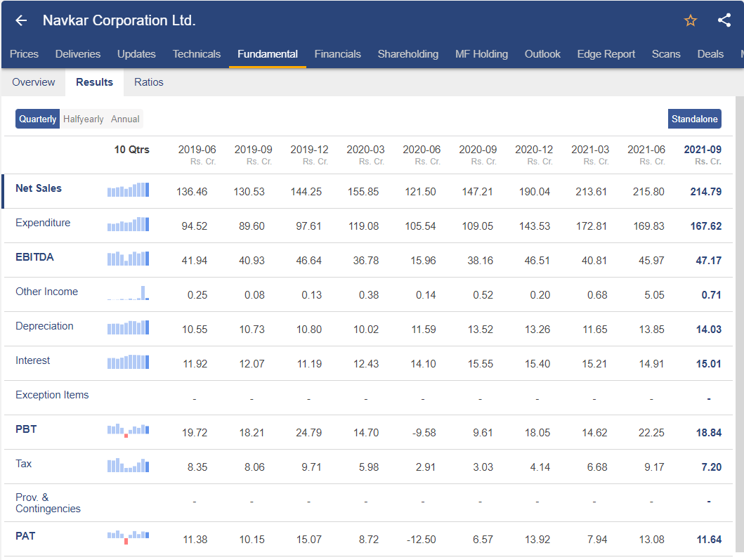This screenshot has height=560, width=744.
Task: Open the Shareholding tab
Action: tap(408, 54)
